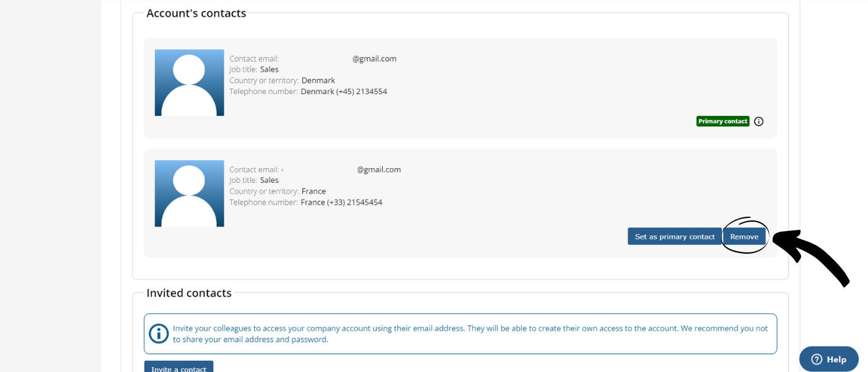Open the Help widget
Image resolution: width=868 pixels, height=372 pixels.
829,359
